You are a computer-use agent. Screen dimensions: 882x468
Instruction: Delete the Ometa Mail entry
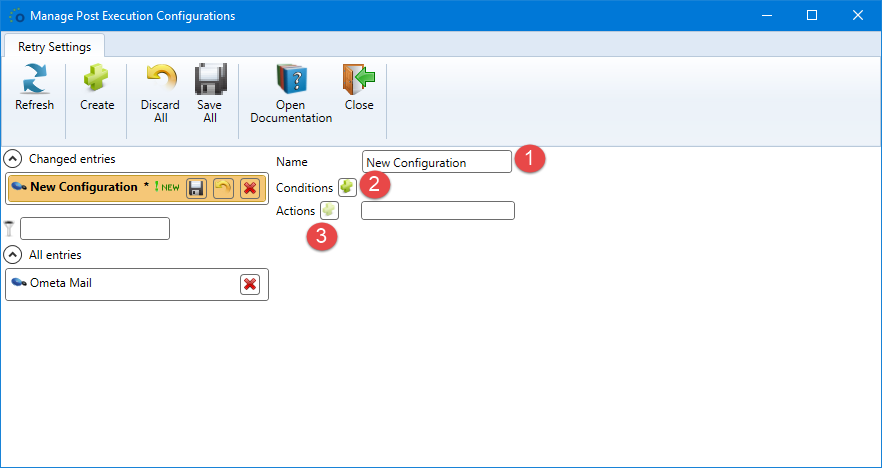click(250, 285)
